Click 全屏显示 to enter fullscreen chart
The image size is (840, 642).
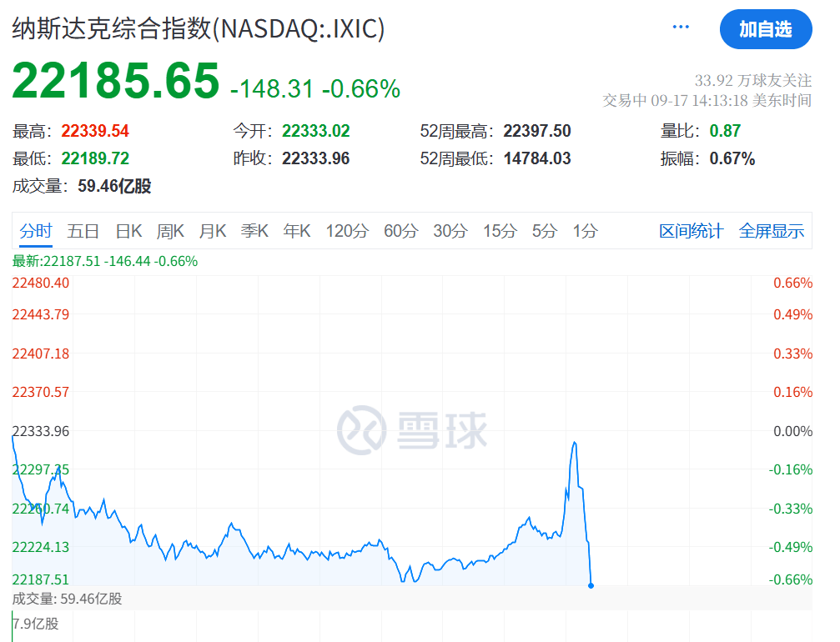(772, 231)
